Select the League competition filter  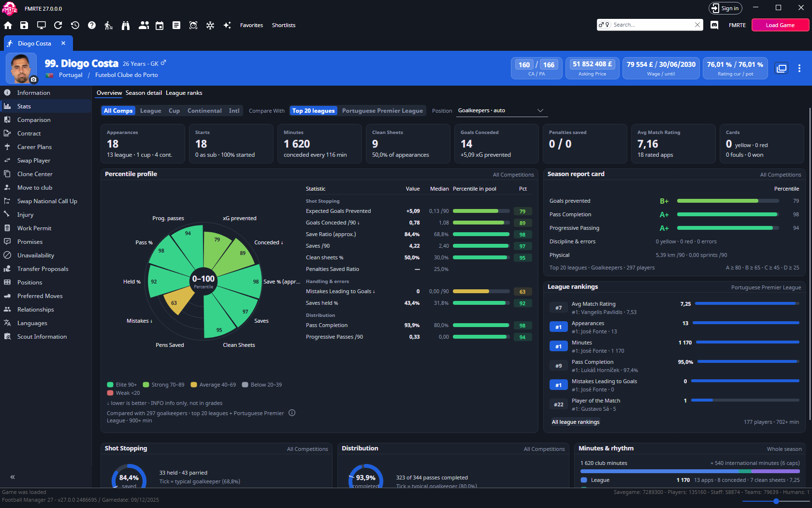pyautogui.click(x=150, y=111)
